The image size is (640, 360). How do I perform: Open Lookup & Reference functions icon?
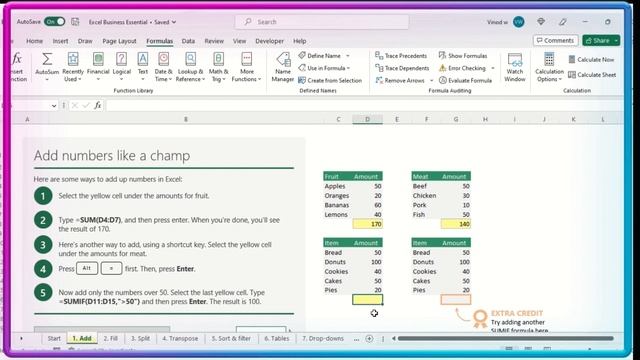pyautogui.click(x=190, y=59)
